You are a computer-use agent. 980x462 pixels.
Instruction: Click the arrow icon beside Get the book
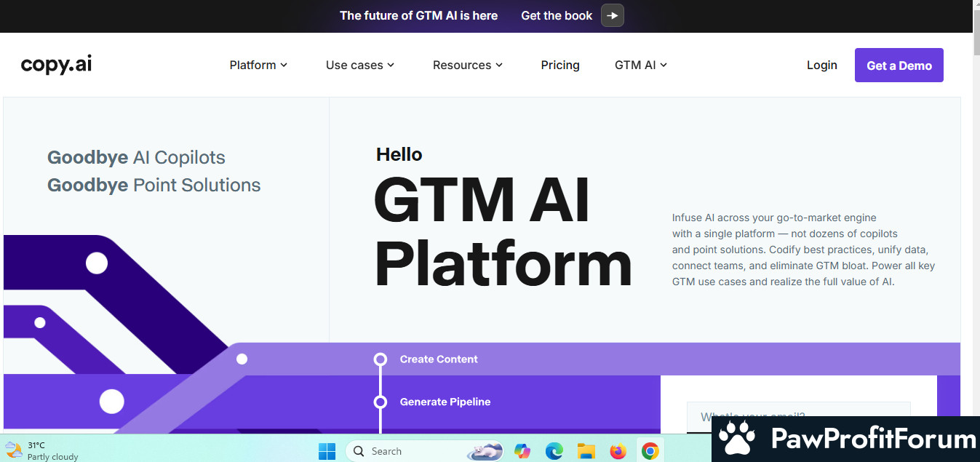click(x=613, y=15)
